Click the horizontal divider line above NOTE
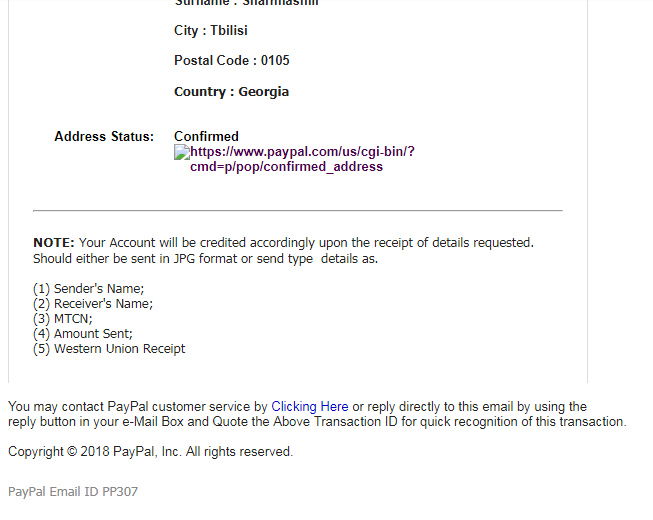The height and width of the screenshot is (520, 653). (x=298, y=211)
